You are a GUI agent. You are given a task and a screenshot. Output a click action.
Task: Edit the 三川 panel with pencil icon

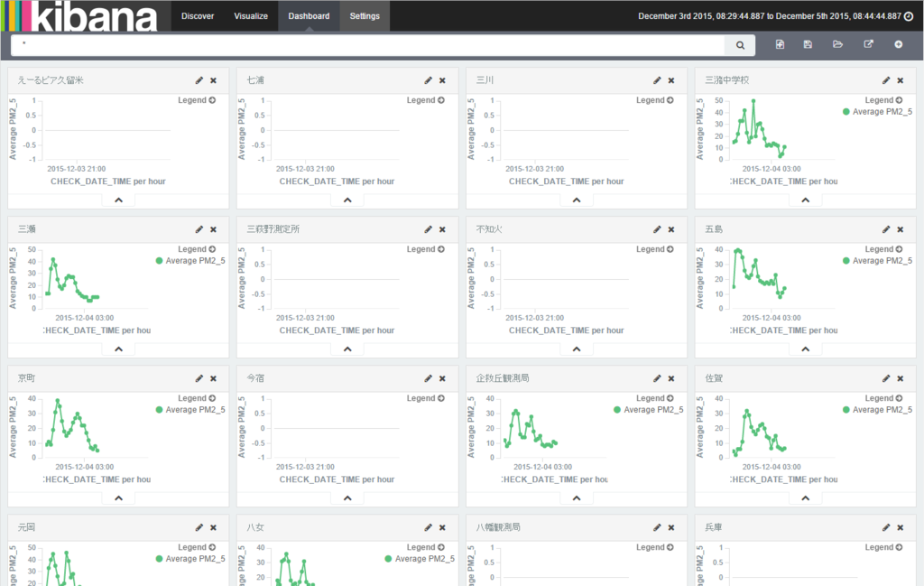(657, 80)
